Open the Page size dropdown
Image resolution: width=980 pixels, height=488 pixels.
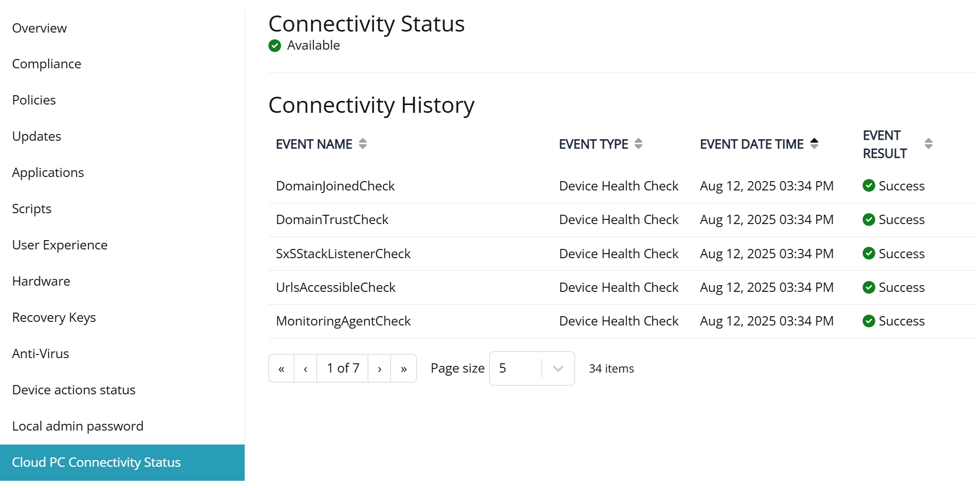pos(531,368)
